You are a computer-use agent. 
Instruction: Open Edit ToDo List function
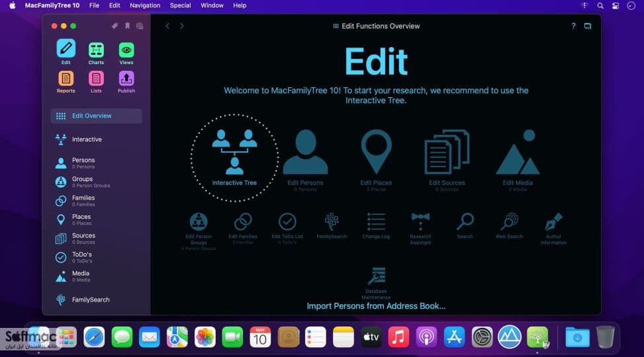click(x=287, y=228)
